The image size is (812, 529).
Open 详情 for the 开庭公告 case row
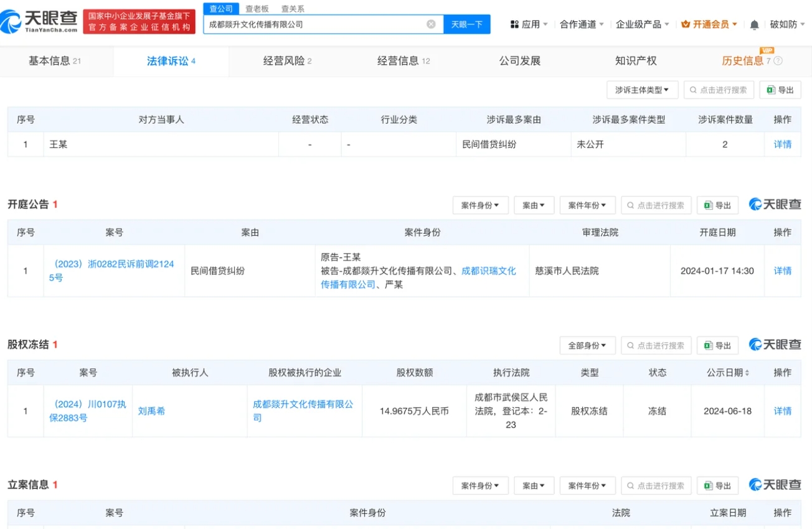(783, 271)
